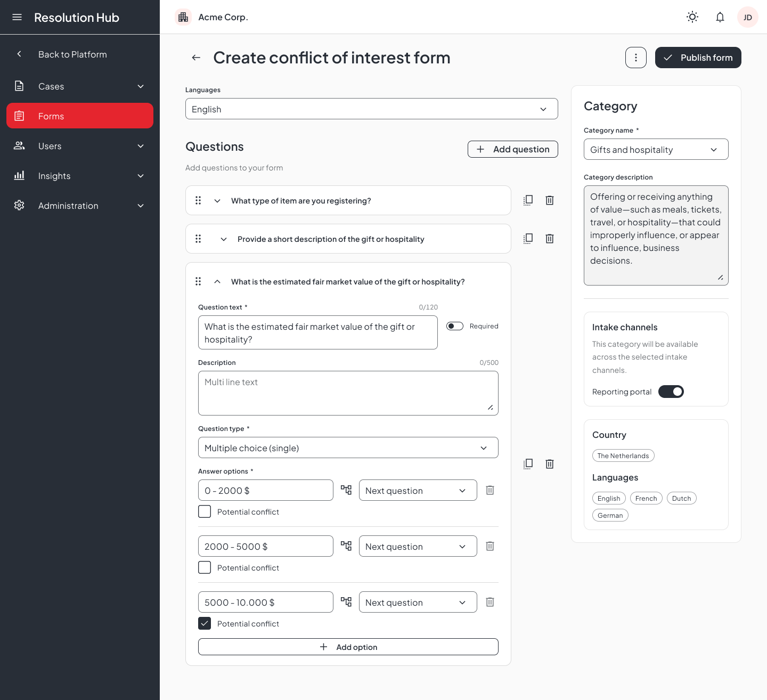Expand the 'Provide a short description' question
This screenshot has height=700, width=767.
point(224,239)
